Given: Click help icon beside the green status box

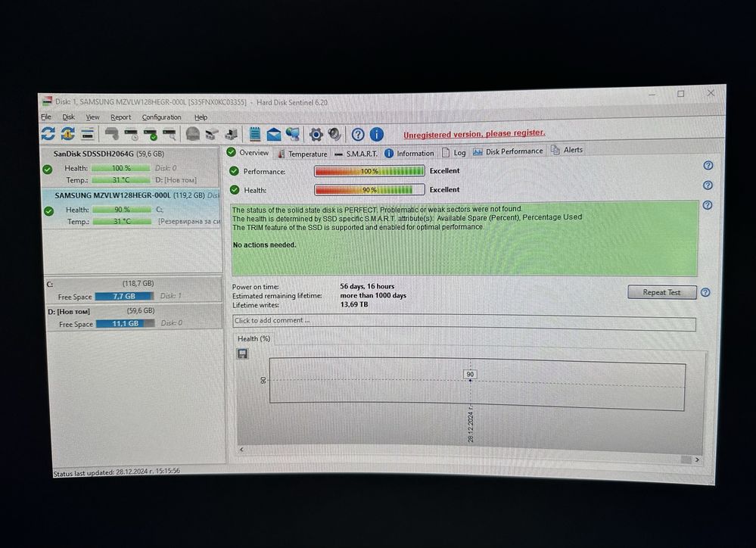Looking at the screenshot, I should [x=708, y=205].
